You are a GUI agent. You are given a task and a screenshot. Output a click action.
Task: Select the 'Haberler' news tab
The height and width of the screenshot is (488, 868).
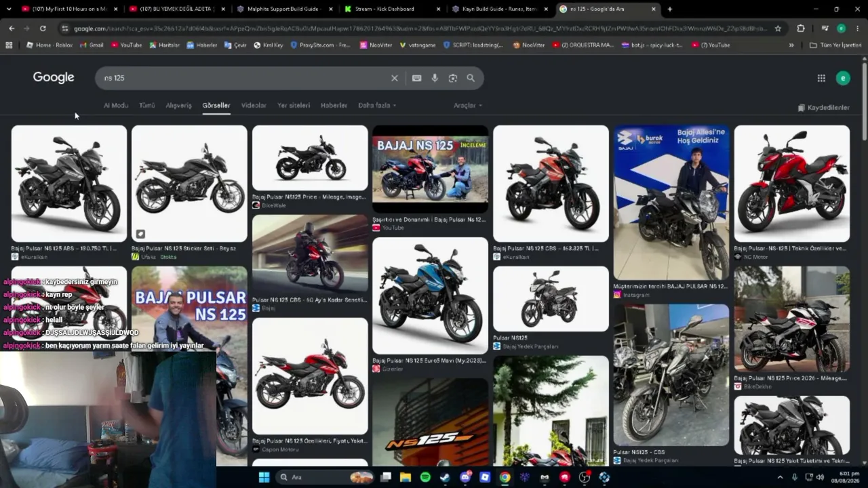coord(334,106)
